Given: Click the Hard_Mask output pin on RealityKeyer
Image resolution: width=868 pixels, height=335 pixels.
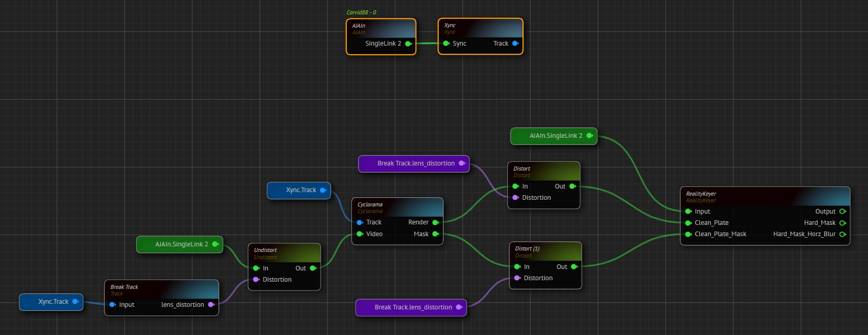Looking at the screenshot, I should point(842,223).
